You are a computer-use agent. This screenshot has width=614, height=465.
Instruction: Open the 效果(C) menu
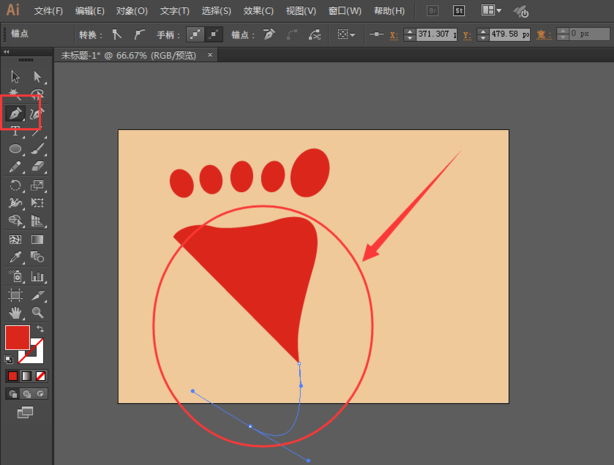pyautogui.click(x=259, y=11)
